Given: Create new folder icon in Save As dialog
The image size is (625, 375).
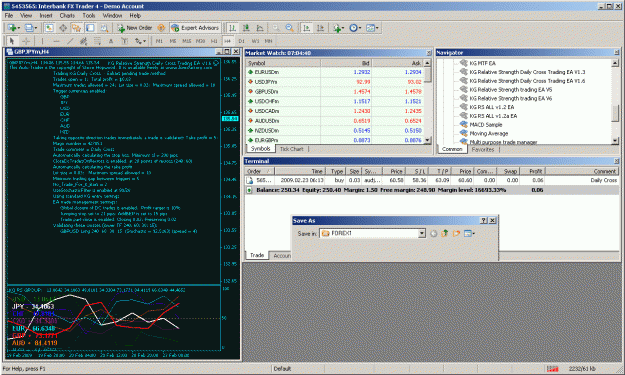Looking at the screenshot, I should [456, 234].
